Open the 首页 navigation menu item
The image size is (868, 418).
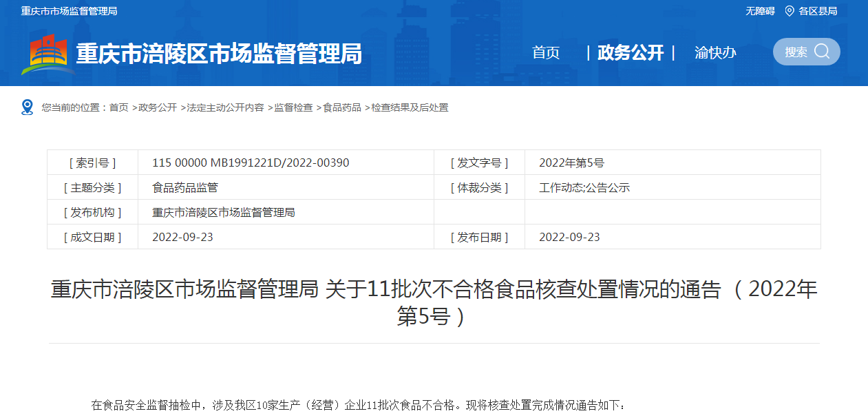(546, 53)
